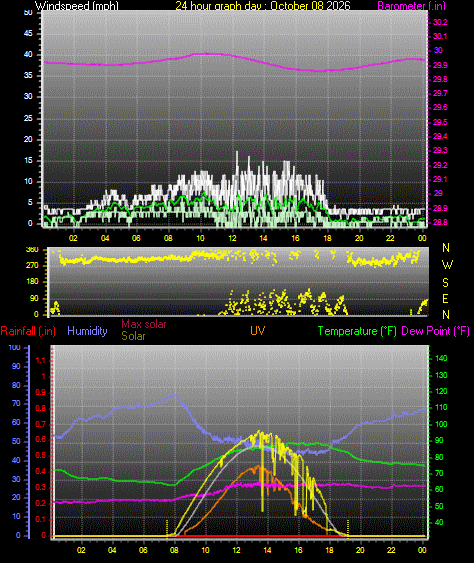Click the N compass label at top of wind direction
The height and width of the screenshot is (563, 474).
click(x=446, y=248)
